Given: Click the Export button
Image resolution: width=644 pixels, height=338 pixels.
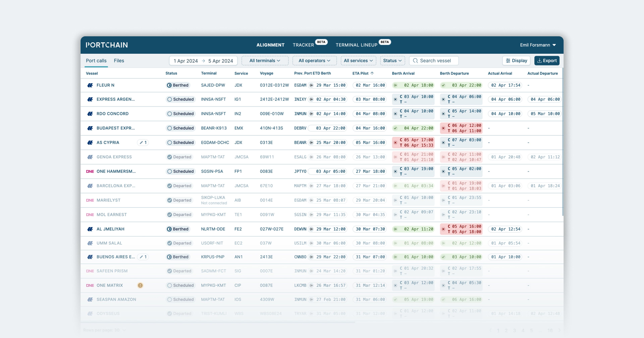Looking at the screenshot, I should [x=547, y=61].
